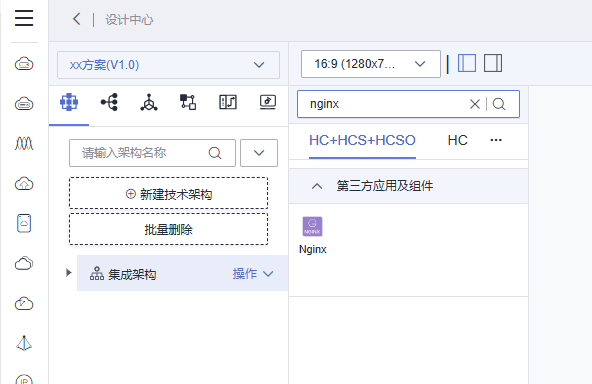Viewport: 592px width, 384px height.
Task: Open the cloud gauge sidebar icon
Action: tap(24, 303)
